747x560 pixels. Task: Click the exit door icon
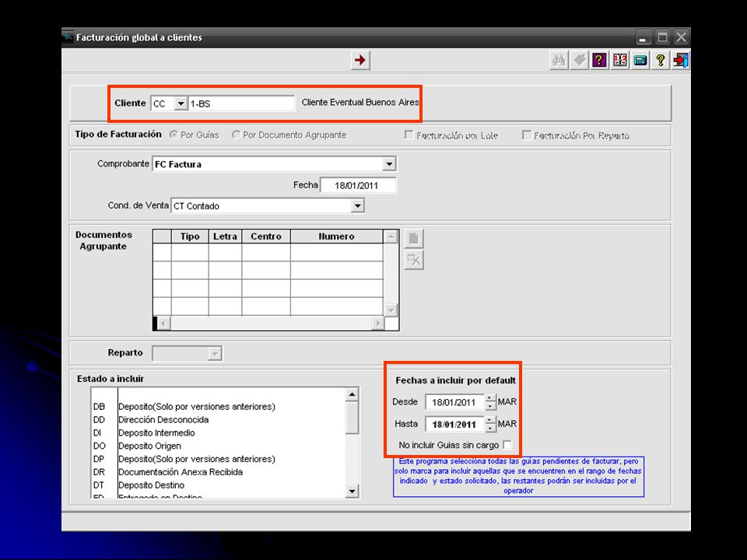pos(680,61)
